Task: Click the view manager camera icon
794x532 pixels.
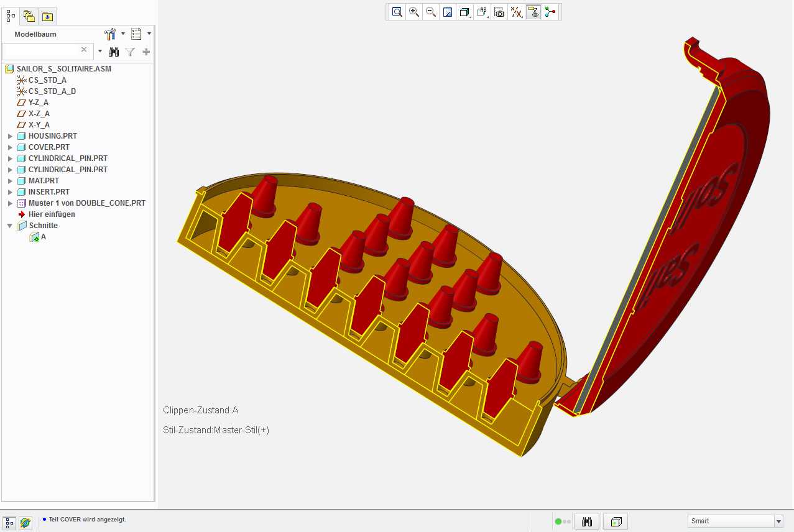Action: tap(499, 12)
